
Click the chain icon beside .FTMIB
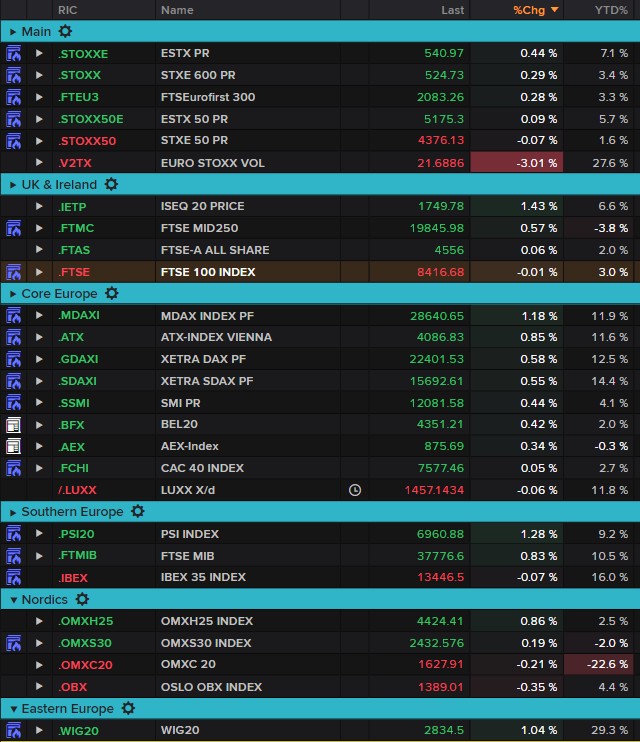coord(14,556)
